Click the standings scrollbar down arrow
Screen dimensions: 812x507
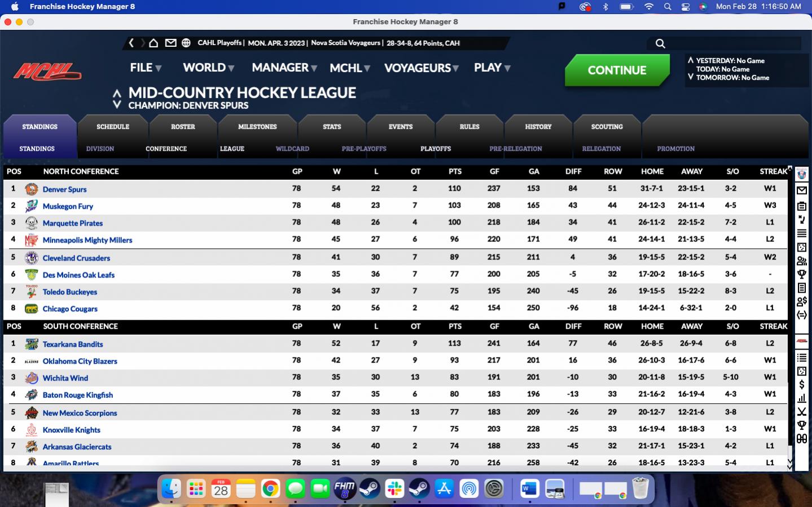(x=789, y=464)
